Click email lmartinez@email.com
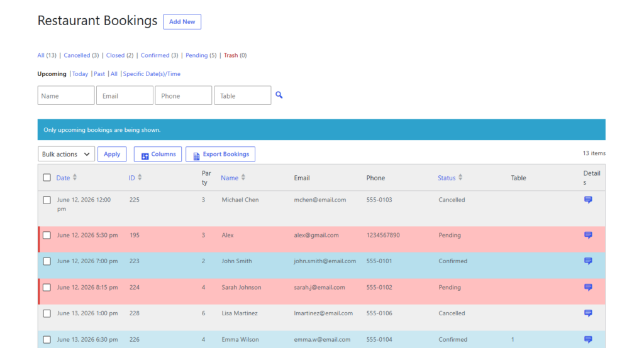This screenshot has width=644, height=348. click(x=323, y=313)
